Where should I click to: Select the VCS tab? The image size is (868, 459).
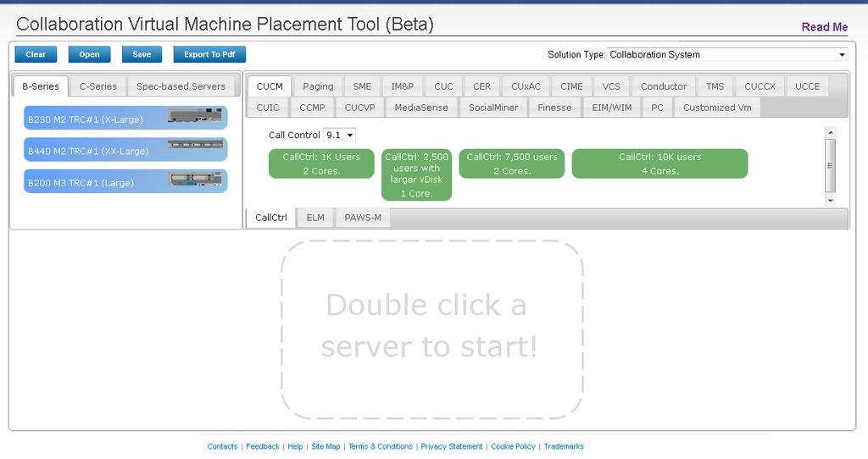click(611, 86)
